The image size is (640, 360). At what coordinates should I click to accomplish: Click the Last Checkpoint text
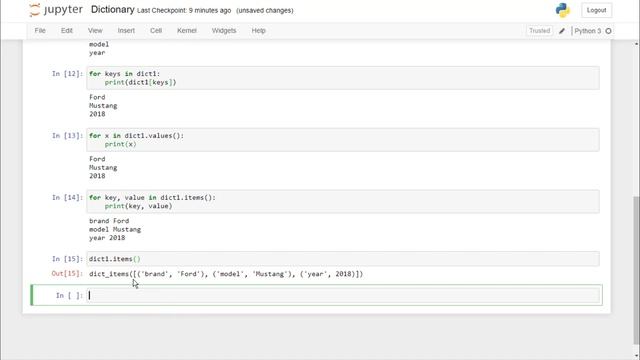click(x=184, y=11)
